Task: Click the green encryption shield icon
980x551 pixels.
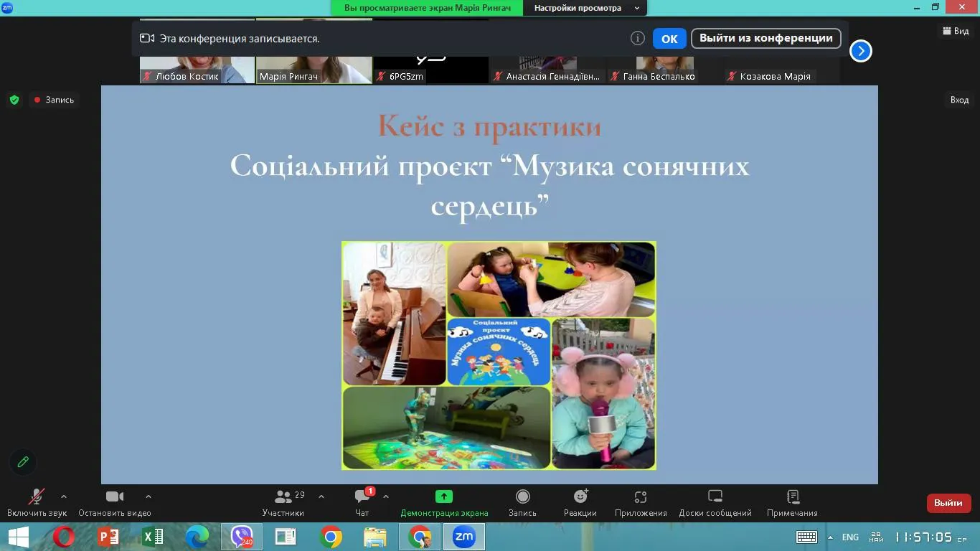Action: coord(14,100)
